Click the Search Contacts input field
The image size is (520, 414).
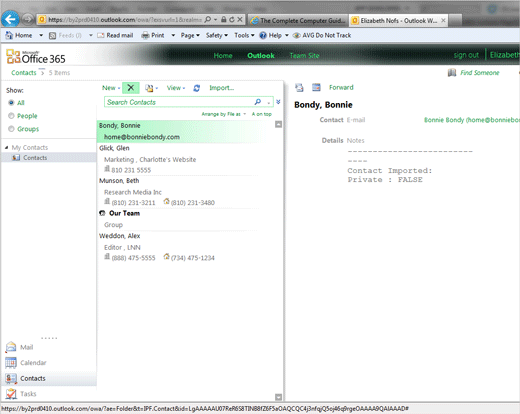(x=180, y=102)
